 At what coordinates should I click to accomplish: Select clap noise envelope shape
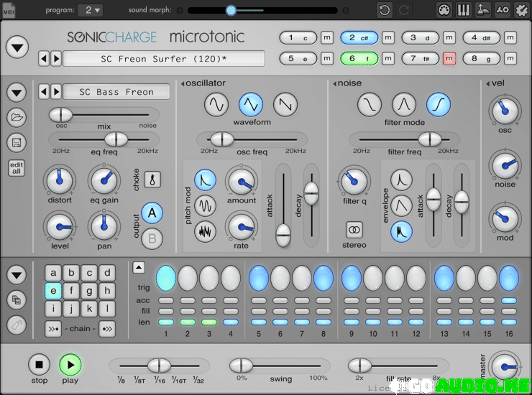[x=402, y=231]
